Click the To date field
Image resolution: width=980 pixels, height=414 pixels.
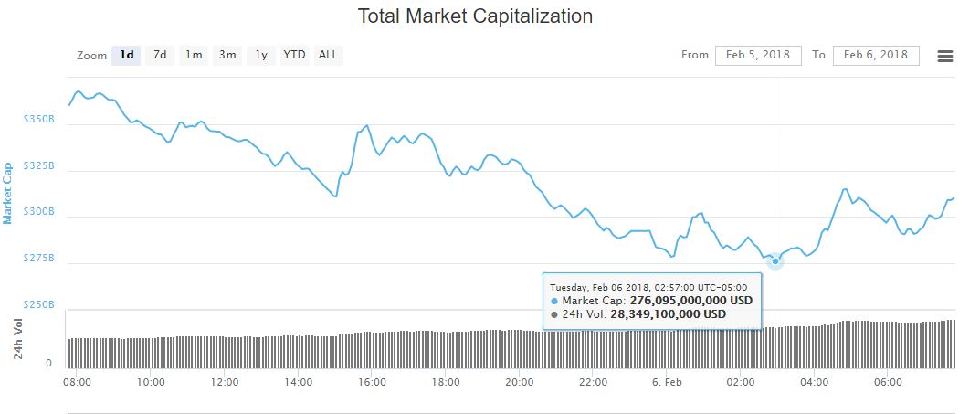pyautogui.click(x=876, y=55)
